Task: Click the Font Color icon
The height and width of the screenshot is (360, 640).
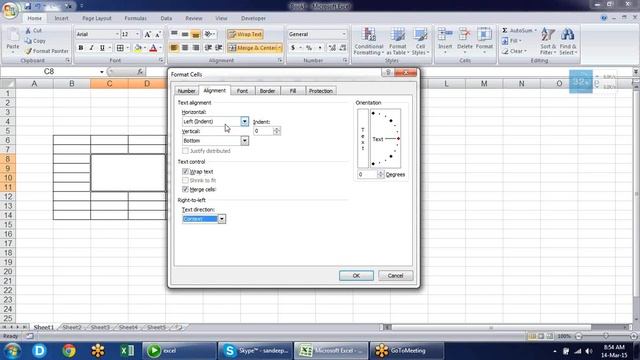Action: (x=153, y=48)
